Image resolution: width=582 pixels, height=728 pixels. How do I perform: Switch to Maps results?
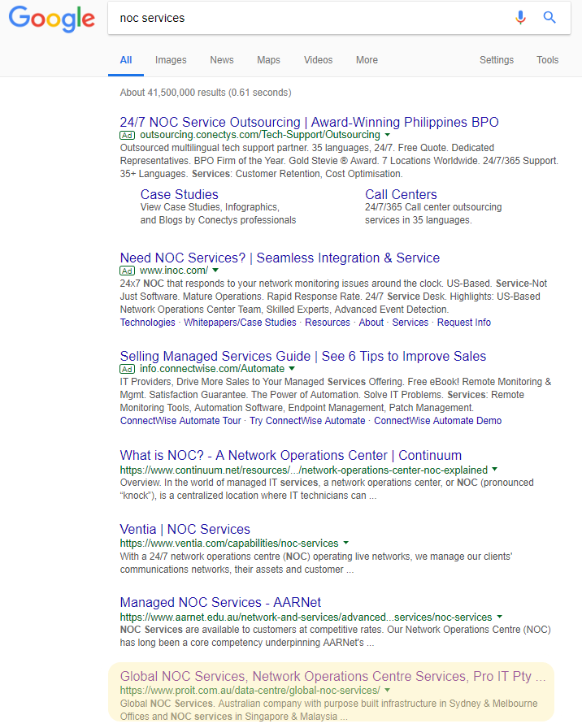(268, 60)
